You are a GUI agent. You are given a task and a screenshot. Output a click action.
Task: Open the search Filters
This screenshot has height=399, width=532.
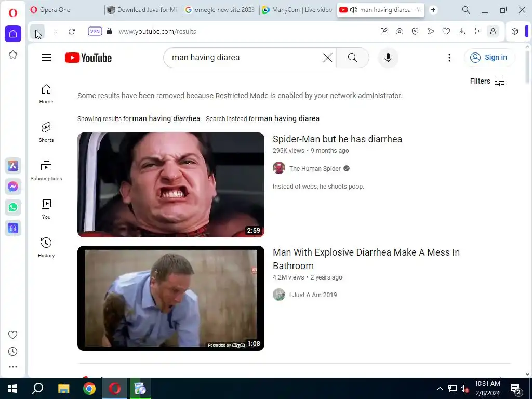487,81
